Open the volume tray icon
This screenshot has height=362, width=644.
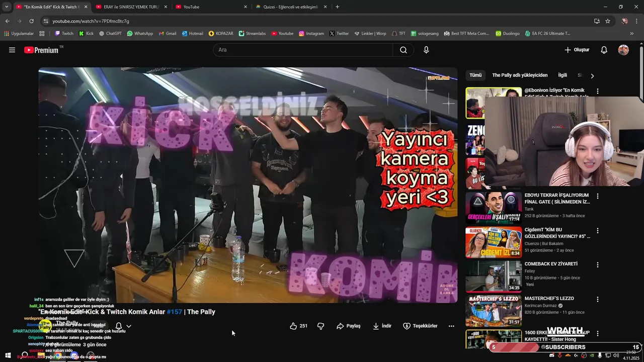616,355
